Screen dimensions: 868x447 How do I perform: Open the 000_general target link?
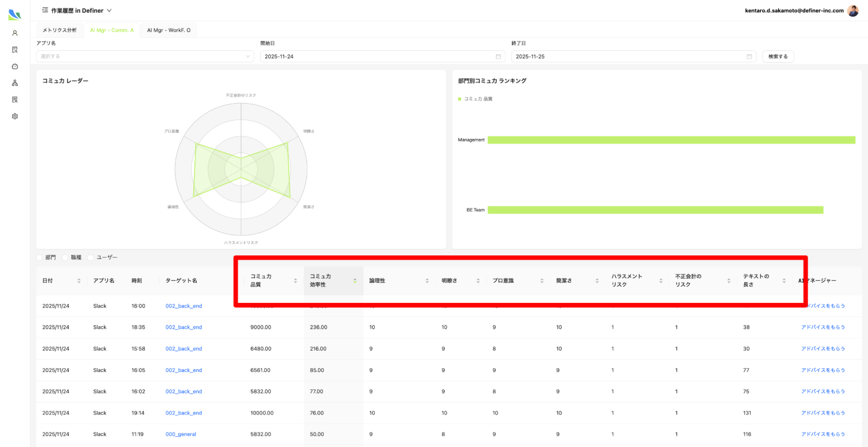[x=181, y=434]
